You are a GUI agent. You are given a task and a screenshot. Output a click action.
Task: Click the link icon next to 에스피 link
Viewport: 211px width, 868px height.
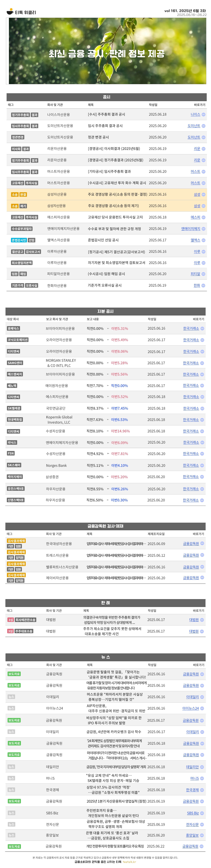click(204, 217)
